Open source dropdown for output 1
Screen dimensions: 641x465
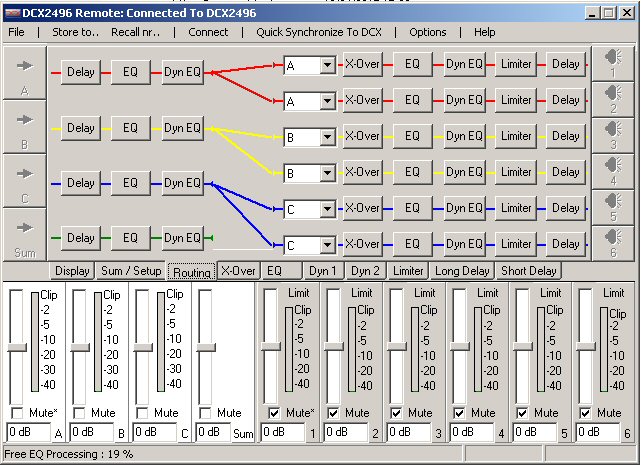click(327, 65)
